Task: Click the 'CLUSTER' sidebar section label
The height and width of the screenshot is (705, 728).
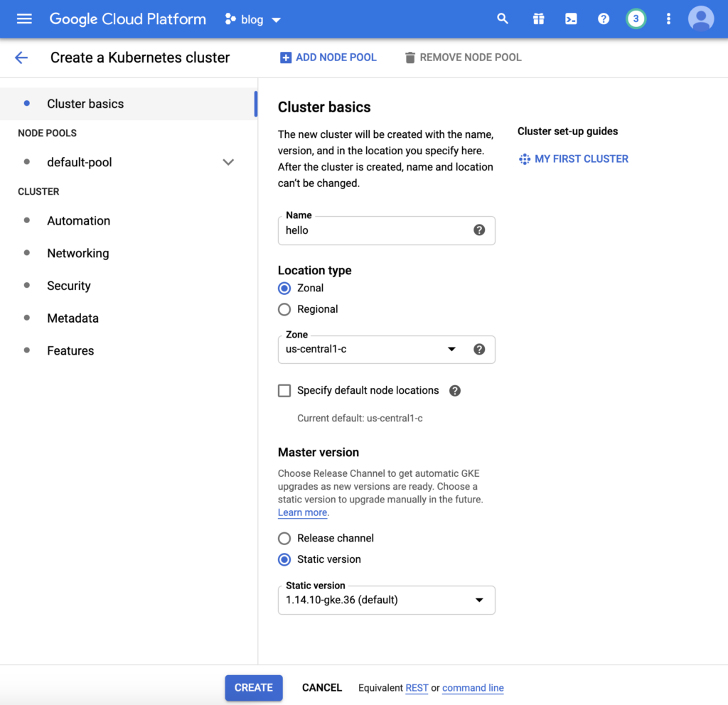Action: coord(38,192)
